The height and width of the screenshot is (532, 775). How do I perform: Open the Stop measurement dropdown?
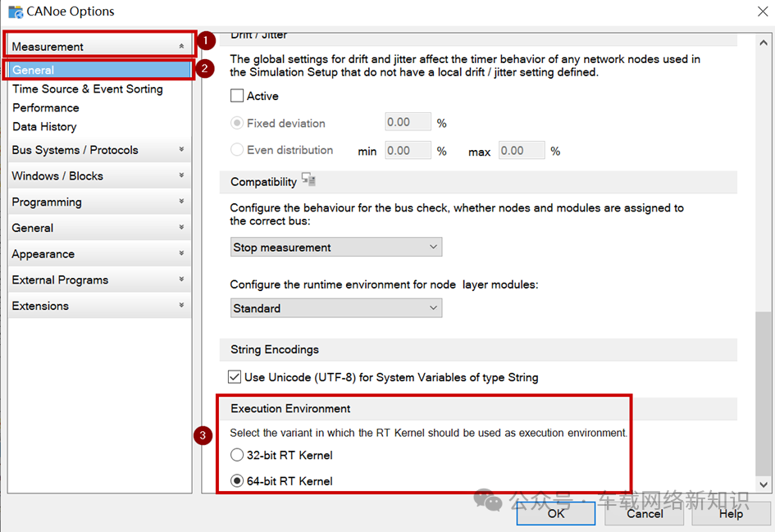coord(336,247)
